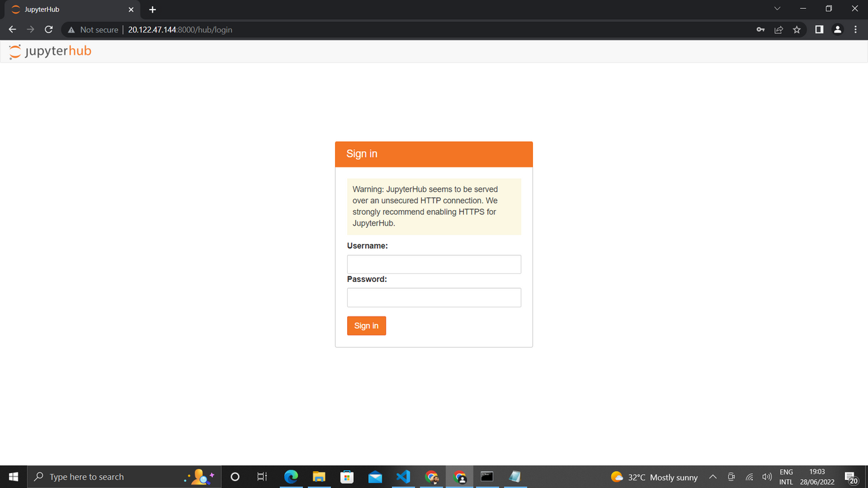
Task: Open the clock showing 19:03
Action: 817,477
